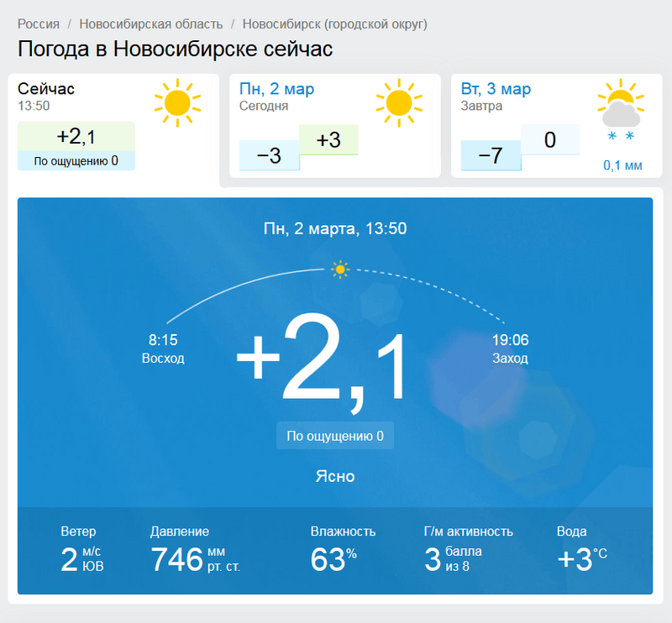Open the Новосибирская область breadcrumb link

[x=151, y=24]
